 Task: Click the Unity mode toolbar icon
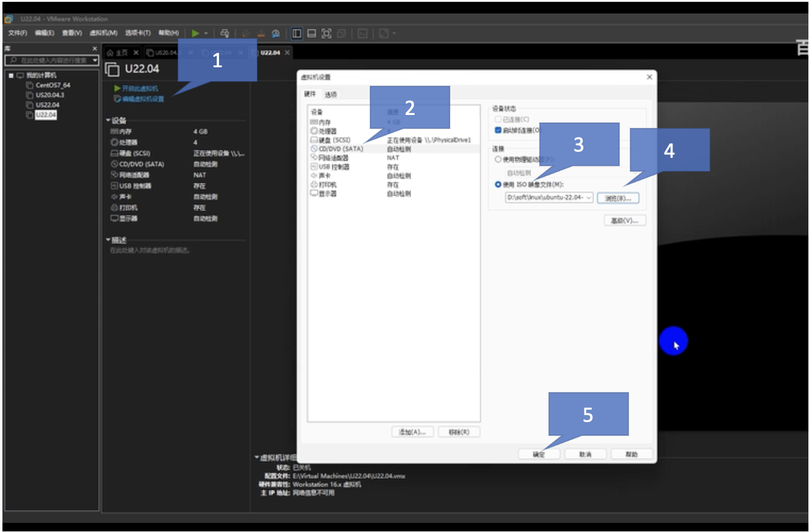click(341, 33)
